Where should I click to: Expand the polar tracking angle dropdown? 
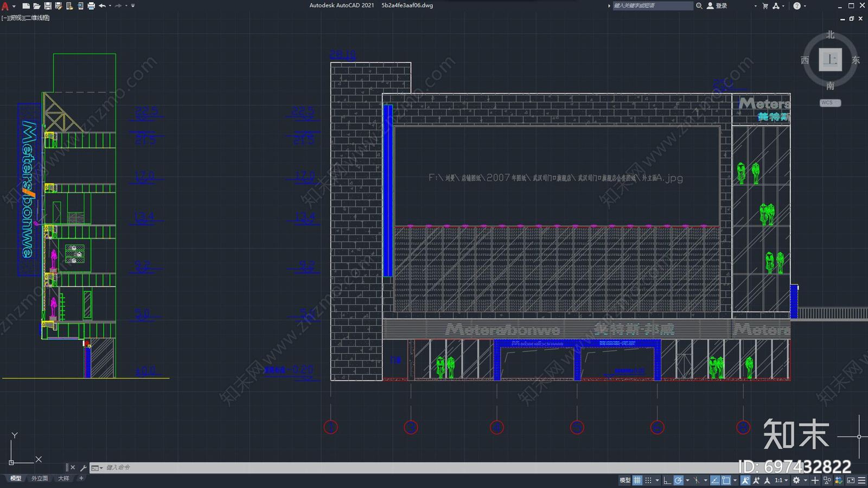[687, 480]
